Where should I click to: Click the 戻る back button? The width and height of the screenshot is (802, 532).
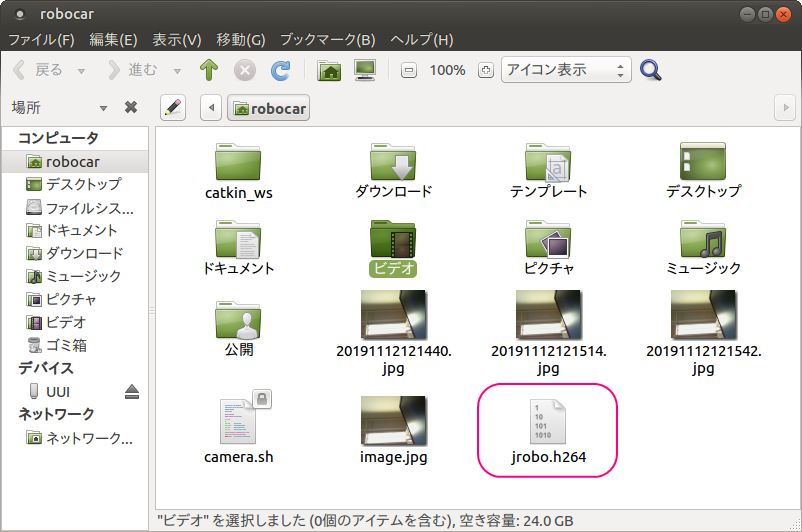38,70
